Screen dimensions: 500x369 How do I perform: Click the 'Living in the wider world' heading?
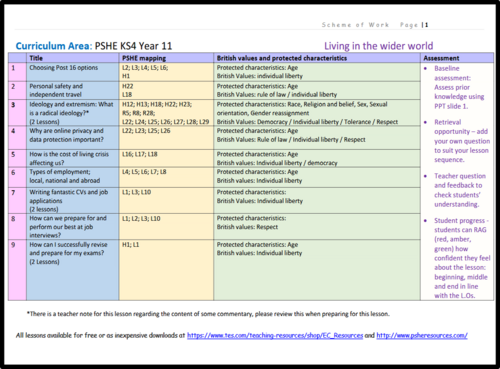pos(379,46)
